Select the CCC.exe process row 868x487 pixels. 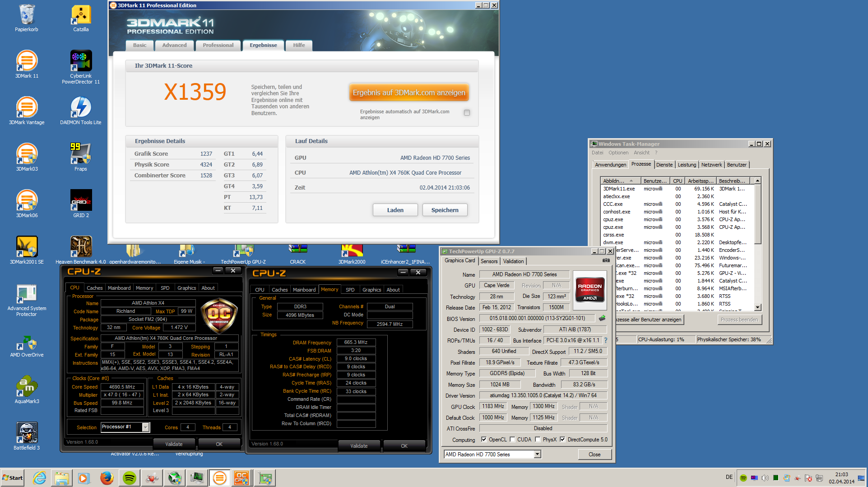pos(677,204)
